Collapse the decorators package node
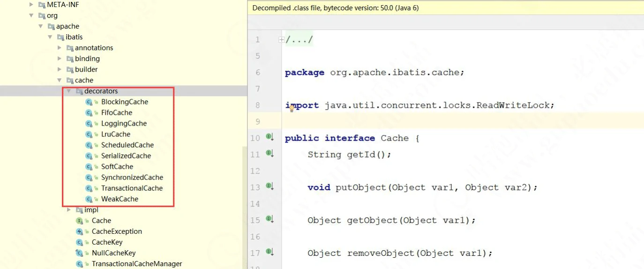The height and width of the screenshot is (269, 644). [69, 91]
